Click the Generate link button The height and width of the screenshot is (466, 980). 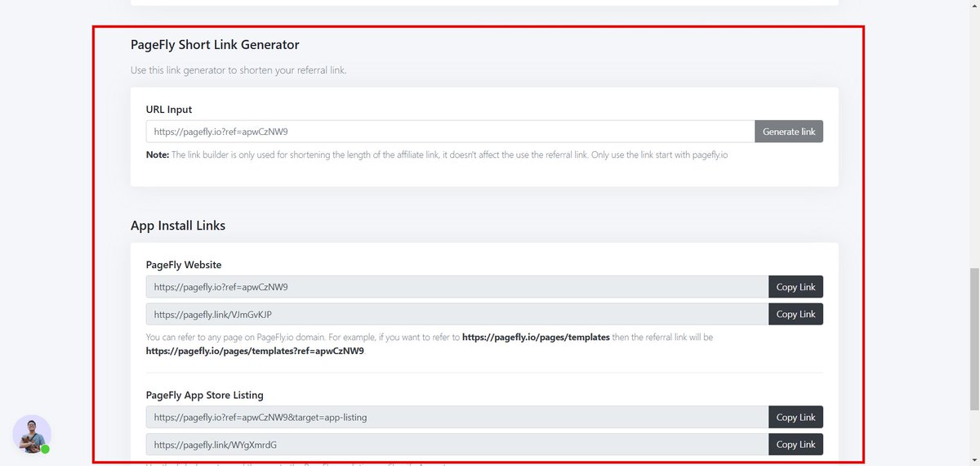pyautogui.click(x=789, y=132)
